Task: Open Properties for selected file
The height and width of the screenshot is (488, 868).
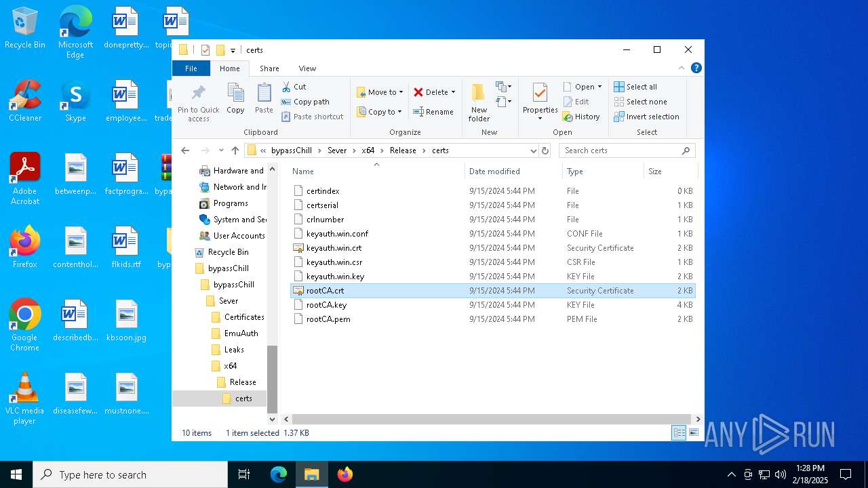Action: [x=540, y=101]
